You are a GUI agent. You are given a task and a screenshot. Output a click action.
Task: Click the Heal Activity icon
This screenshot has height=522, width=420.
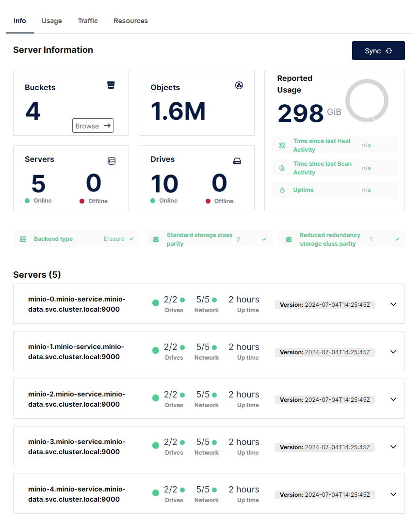click(282, 145)
